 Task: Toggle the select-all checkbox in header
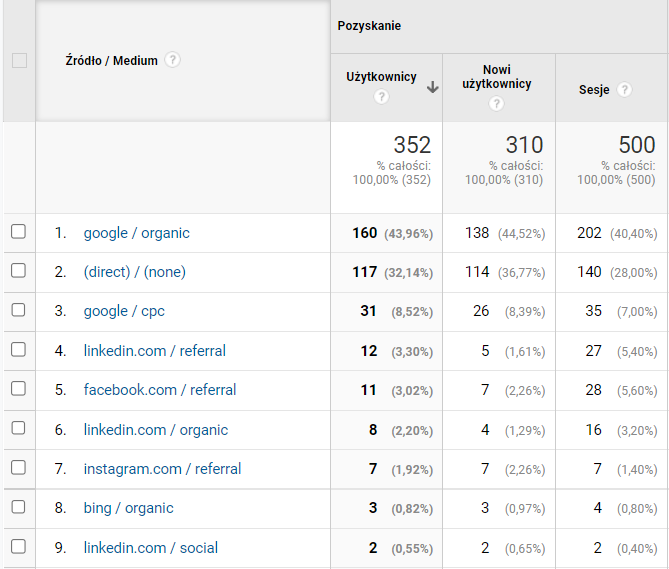19,61
